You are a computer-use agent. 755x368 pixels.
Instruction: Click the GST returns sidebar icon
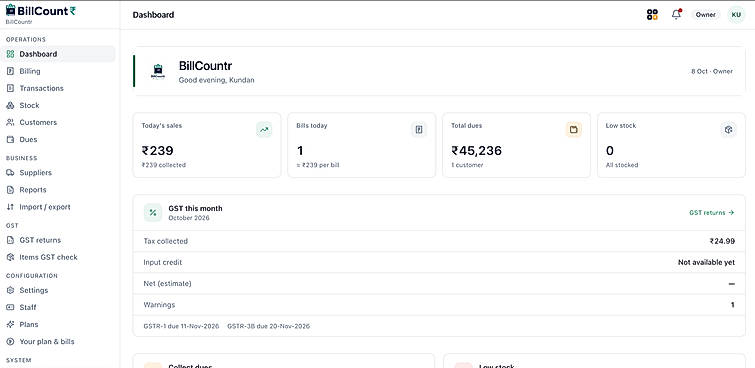10,240
